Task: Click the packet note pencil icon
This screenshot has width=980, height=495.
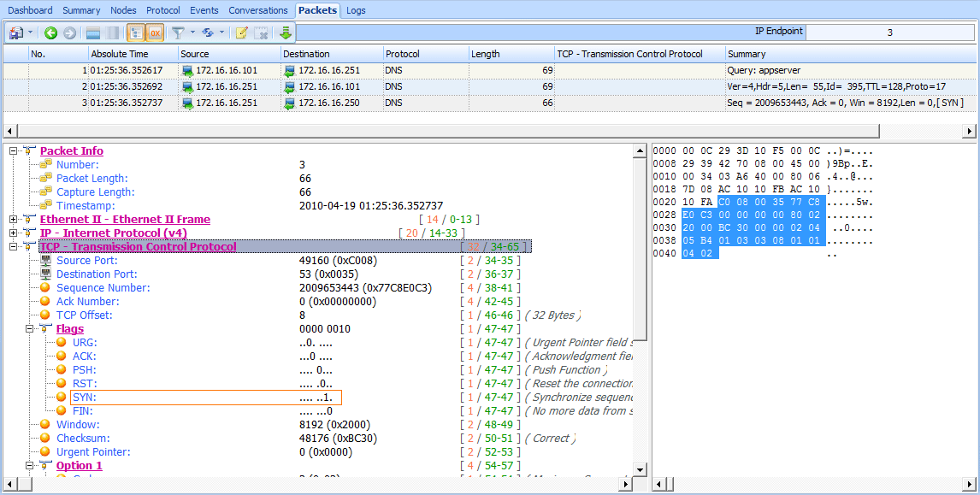Action: [242, 33]
